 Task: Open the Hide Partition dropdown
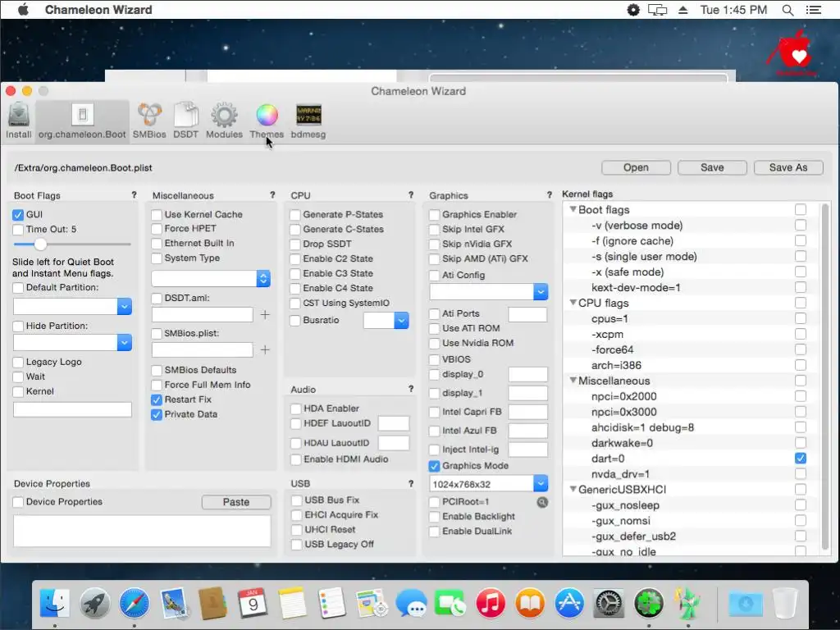pyautogui.click(x=125, y=342)
